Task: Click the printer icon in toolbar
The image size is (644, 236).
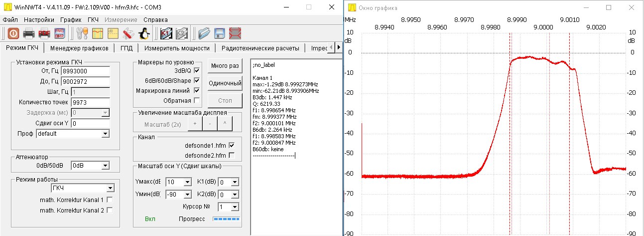Action: click(x=29, y=33)
